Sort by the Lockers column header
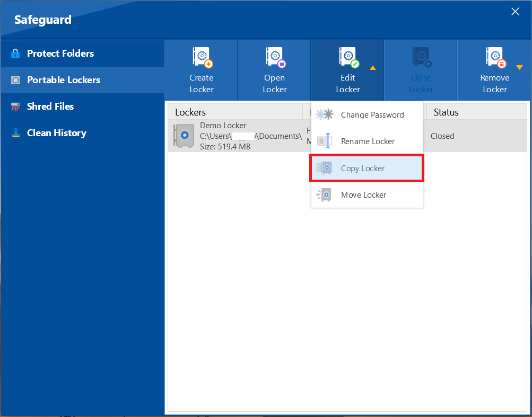This screenshot has width=532, height=417. [x=235, y=112]
